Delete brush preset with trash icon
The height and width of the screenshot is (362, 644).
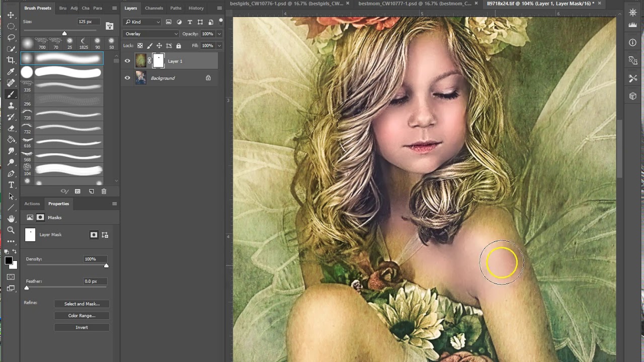[104, 192]
